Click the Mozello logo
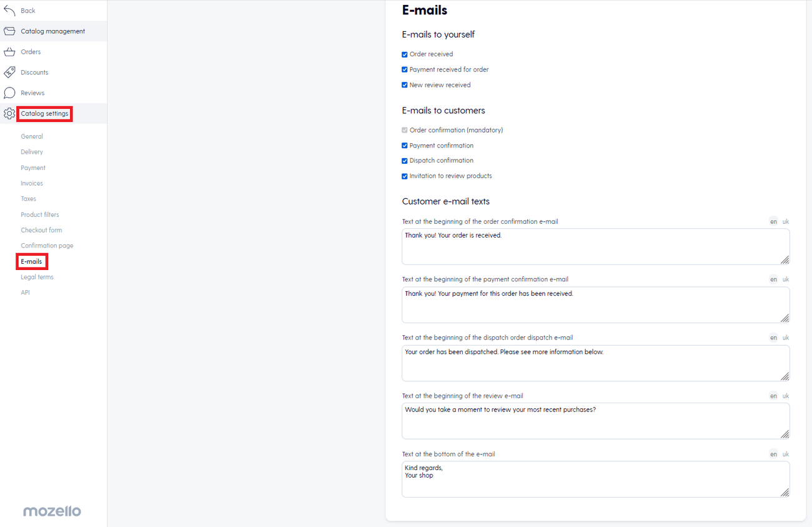Screen dimensions: 812x527 52,511
